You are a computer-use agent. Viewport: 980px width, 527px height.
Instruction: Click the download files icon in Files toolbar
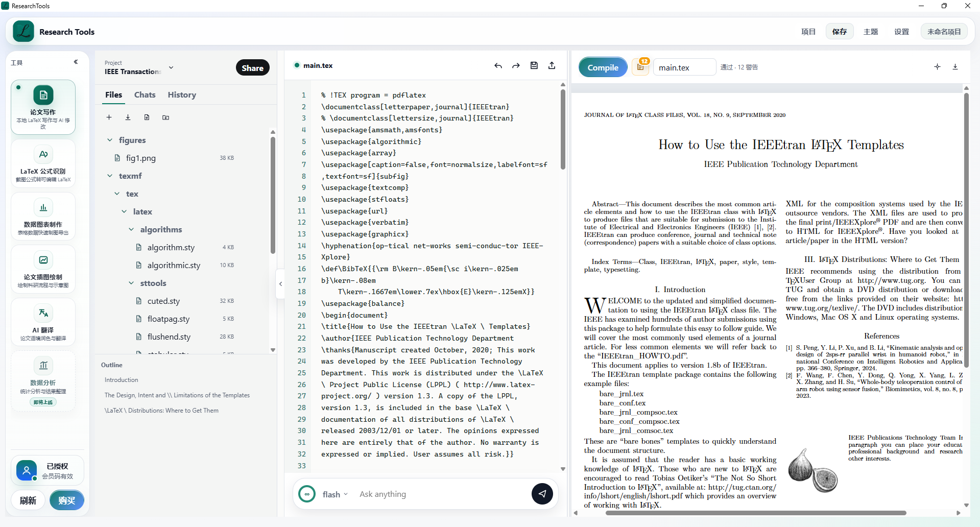point(128,117)
